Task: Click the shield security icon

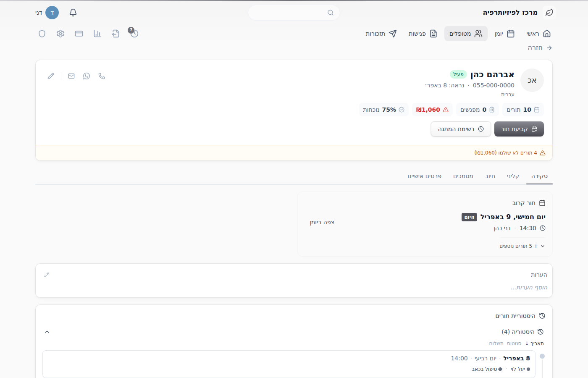Action: 42,34
